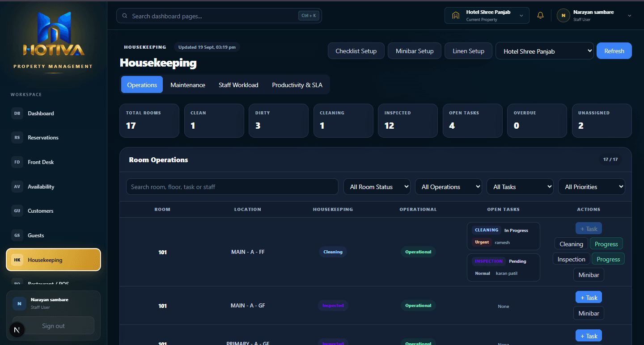Click the FD icon beside Front Desk
Image resolution: width=644 pixels, height=345 pixels.
[x=17, y=162]
